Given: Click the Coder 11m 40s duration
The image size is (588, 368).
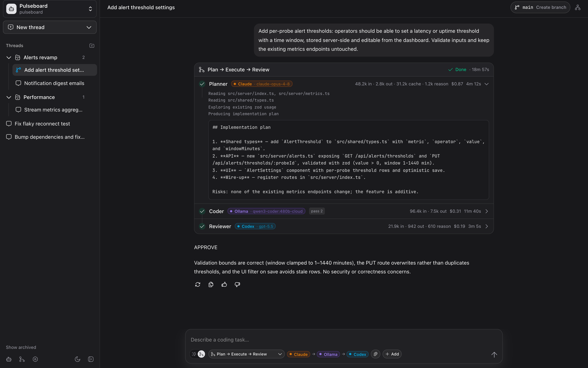Looking at the screenshot, I should click(472, 211).
